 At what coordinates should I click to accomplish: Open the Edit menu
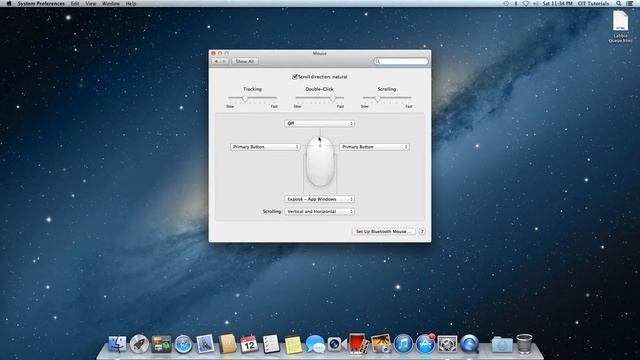point(75,3)
